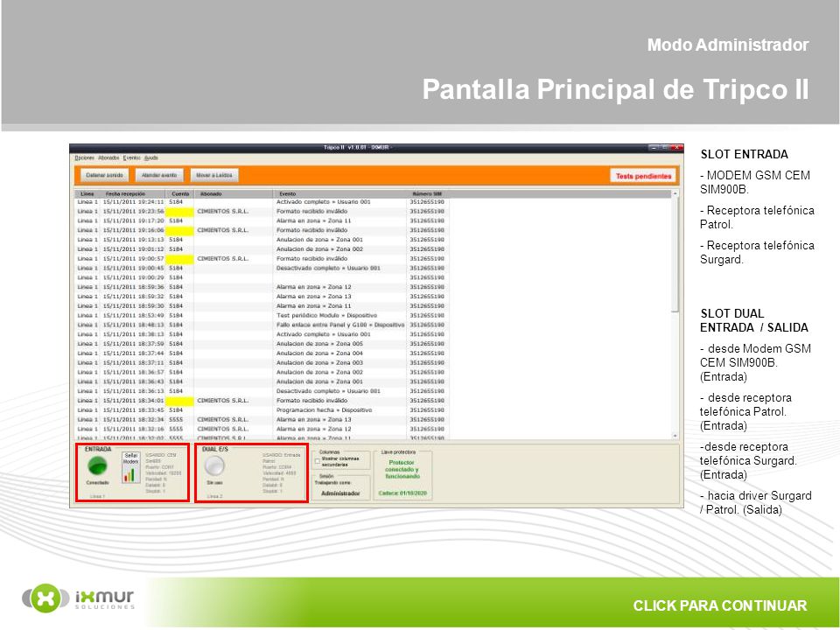840x630 pixels.
Task: Open the Ayuda menu
Action: pyautogui.click(x=151, y=158)
